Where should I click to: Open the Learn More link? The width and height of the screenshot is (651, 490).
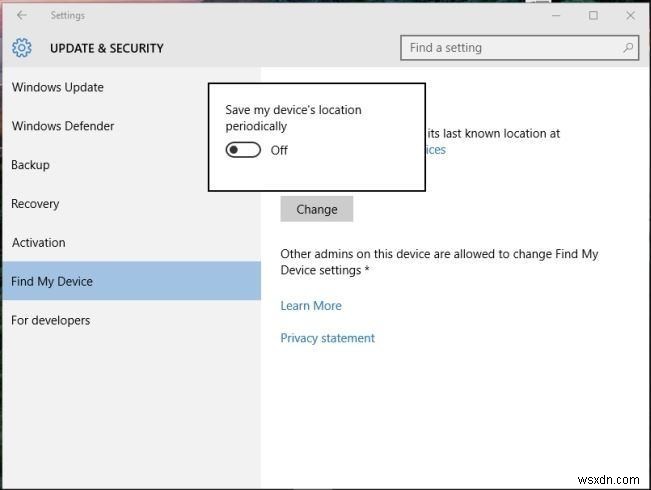[x=311, y=306]
